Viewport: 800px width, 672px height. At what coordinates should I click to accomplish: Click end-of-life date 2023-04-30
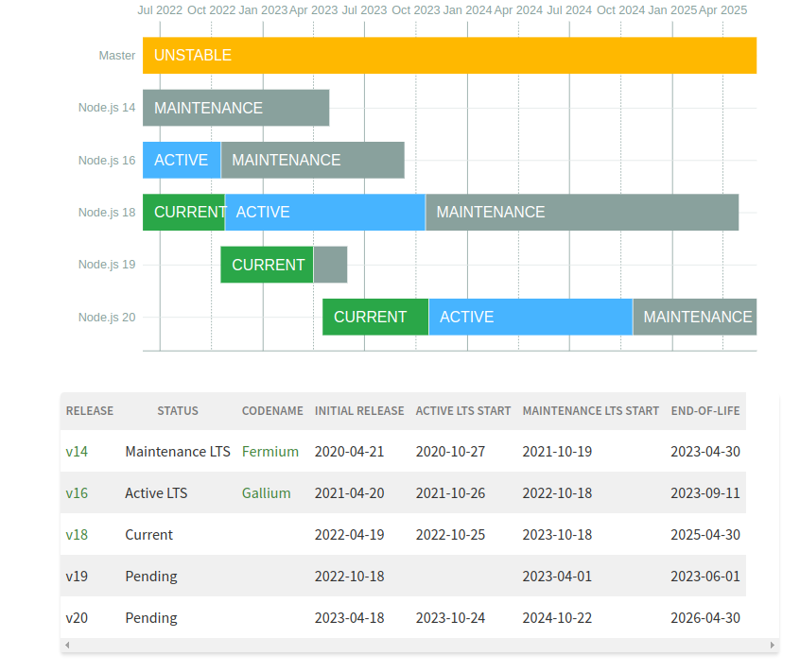705,452
